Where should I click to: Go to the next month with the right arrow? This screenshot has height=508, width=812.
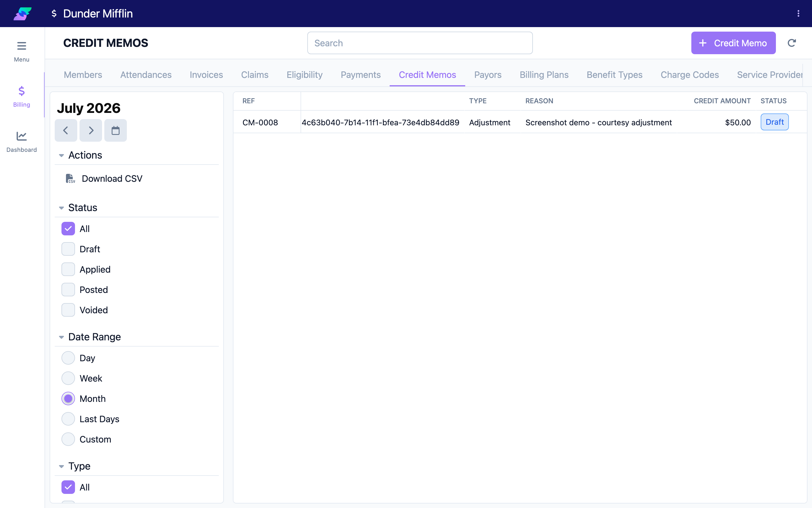point(91,130)
